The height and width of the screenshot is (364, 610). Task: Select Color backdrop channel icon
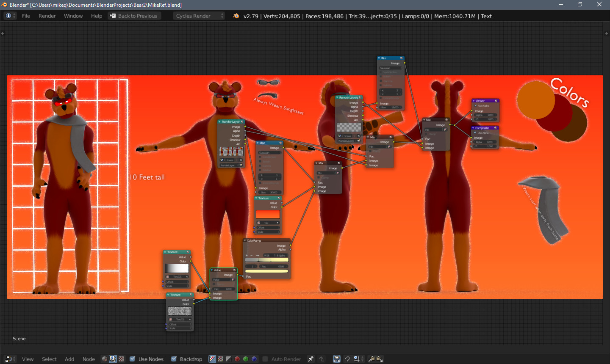220,359
